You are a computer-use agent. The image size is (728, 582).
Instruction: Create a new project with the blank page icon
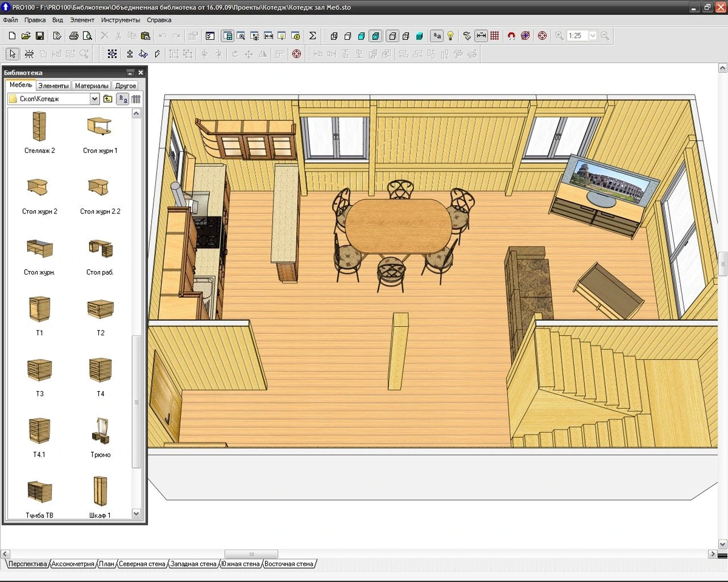(x=12, y=36)
